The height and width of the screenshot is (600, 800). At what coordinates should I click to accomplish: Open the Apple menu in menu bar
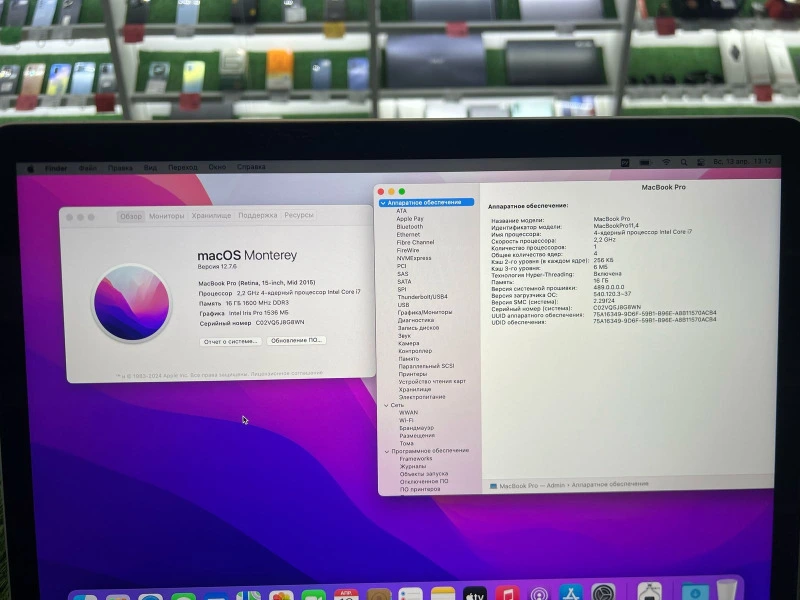tap(30, 168)
